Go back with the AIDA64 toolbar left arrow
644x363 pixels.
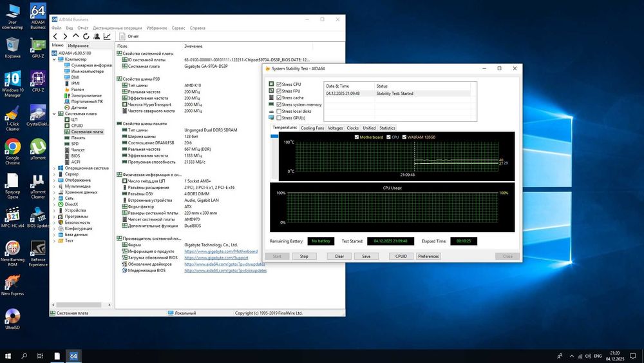tap(55, 37)
